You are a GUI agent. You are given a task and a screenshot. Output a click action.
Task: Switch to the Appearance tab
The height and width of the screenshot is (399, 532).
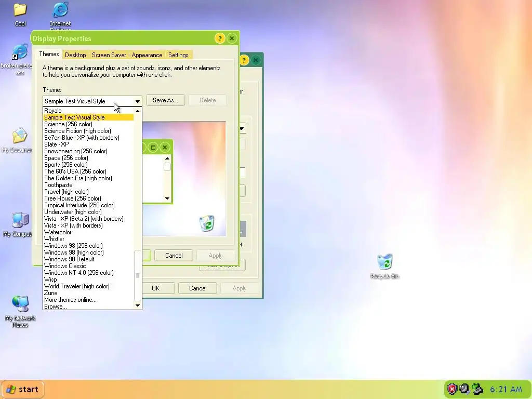tap(147, 55)
